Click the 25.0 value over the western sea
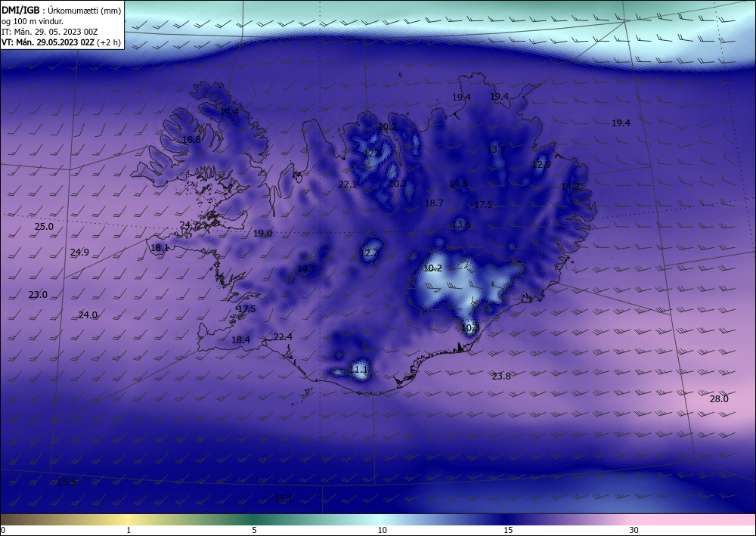756x536 pixels. click(44, 227)
